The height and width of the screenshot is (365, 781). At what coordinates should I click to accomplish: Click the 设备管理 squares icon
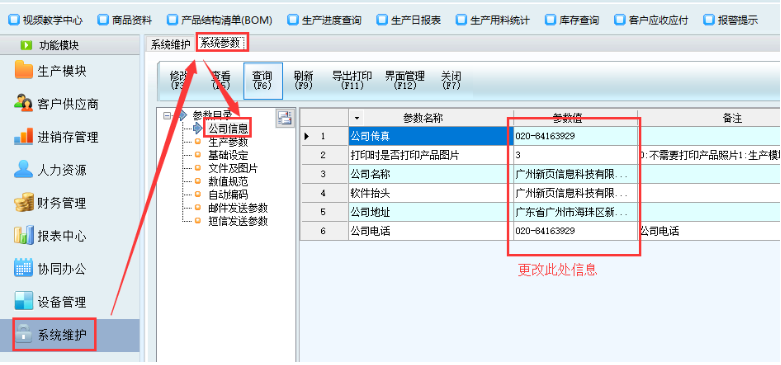23,301
